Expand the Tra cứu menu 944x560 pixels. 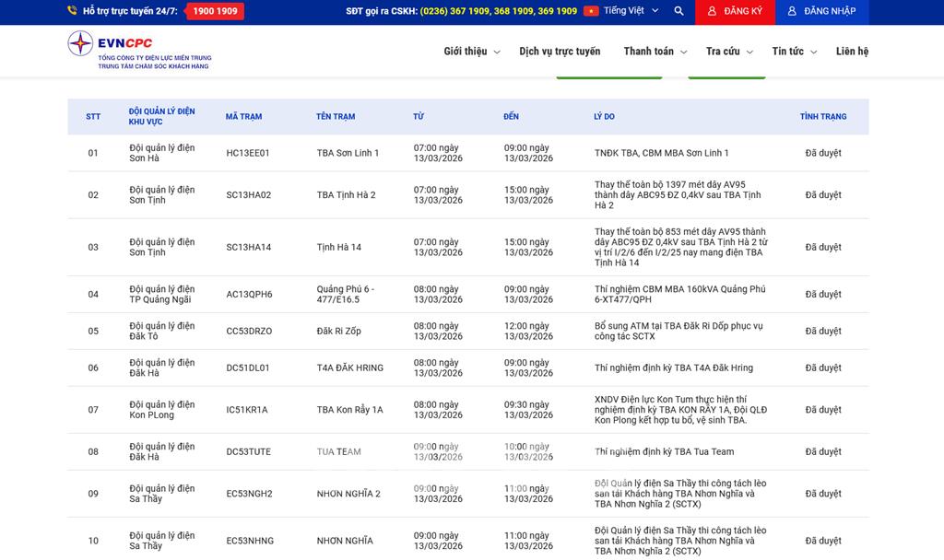[x=728, y=52]
